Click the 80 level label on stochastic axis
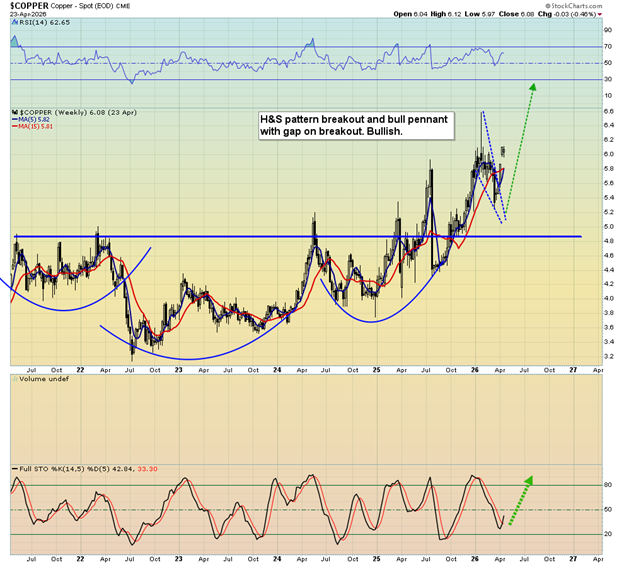The width and height of the screenshot is (624, 565). pyautogui.click(x=606, y=486)
